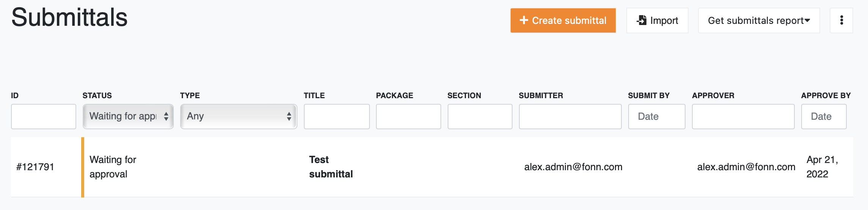868x210 pixels.
Task: Click the Status dropdown stepper arrows
Action: (166, 116)
